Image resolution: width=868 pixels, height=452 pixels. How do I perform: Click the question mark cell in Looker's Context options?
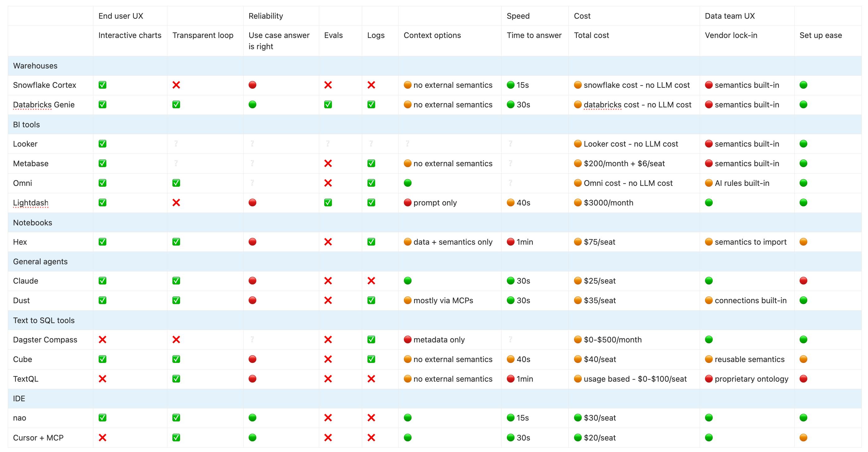click(x=408, y=144)
